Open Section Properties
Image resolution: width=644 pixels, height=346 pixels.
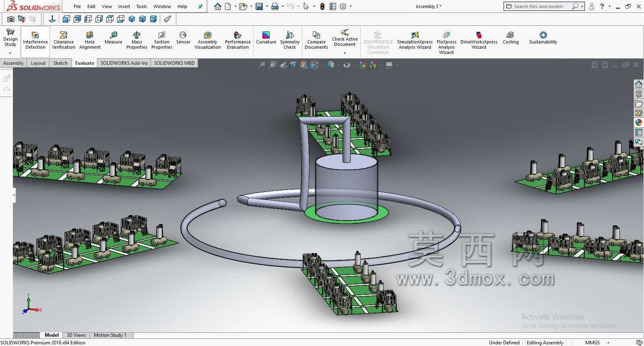pos(162,40)
